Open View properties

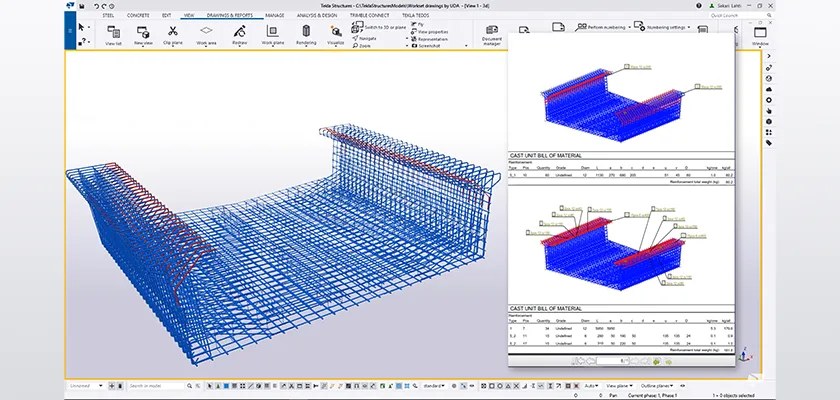pyautogui.click(x=430, y=32)
